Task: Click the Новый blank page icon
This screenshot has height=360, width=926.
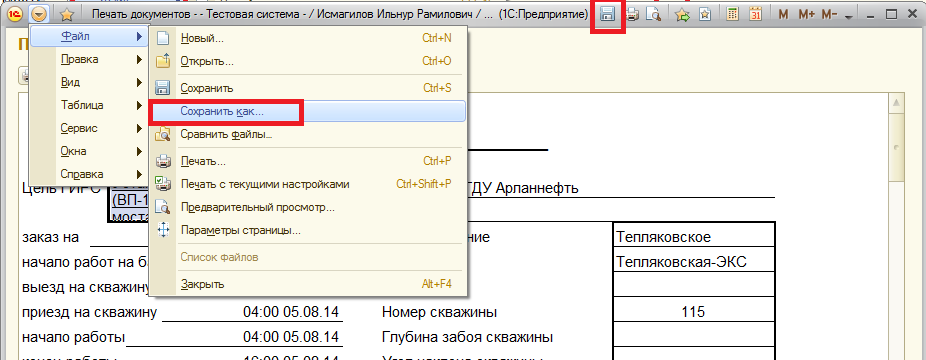Action: [x=162, y=39]
